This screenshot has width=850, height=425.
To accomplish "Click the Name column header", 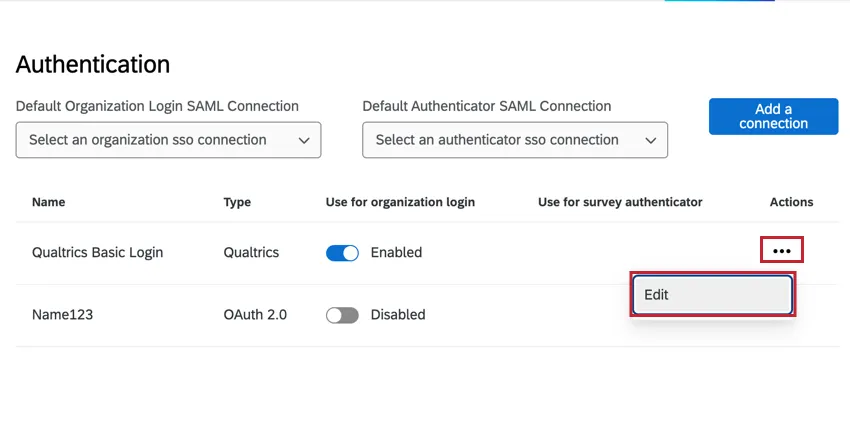I will pyautogui.click(x=48, y=202).
